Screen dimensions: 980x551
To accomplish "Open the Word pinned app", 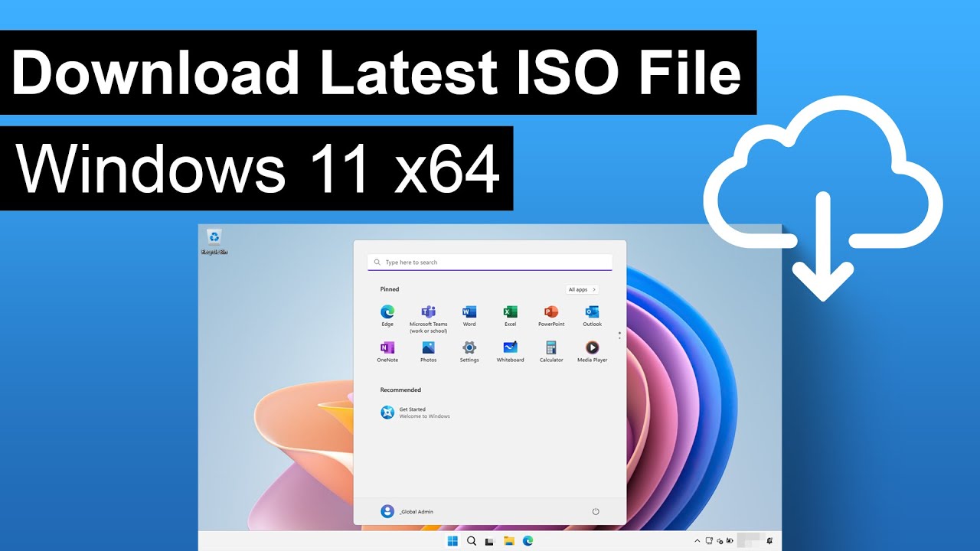I will (x=469, y=315).
